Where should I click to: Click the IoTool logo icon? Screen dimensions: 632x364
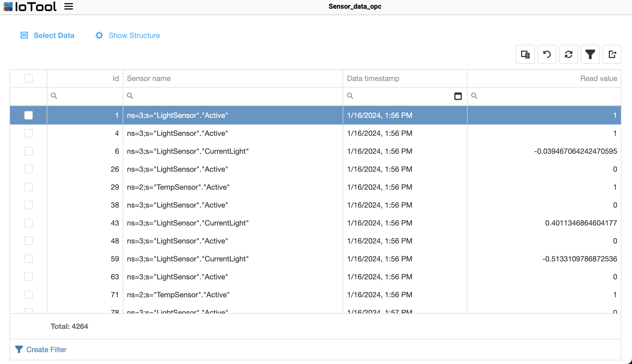click(x=8, y=7)
